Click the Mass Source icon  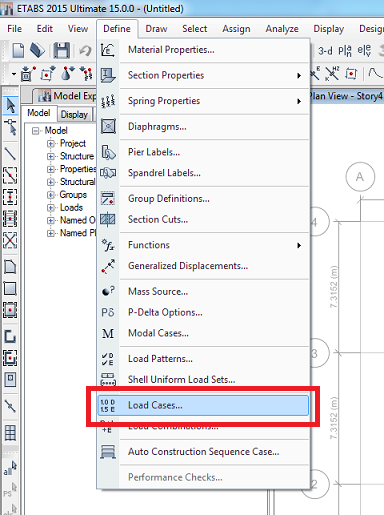click(x=108, y=291)
